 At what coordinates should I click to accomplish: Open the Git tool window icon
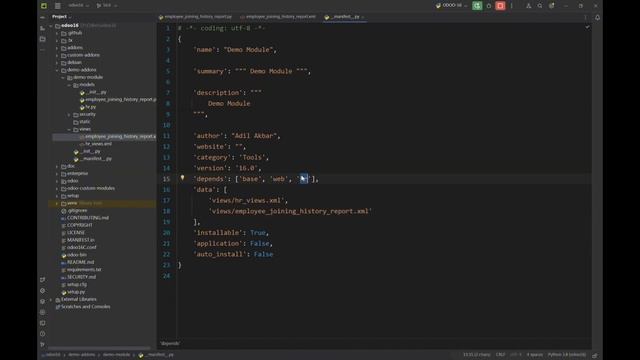point(43,344)
